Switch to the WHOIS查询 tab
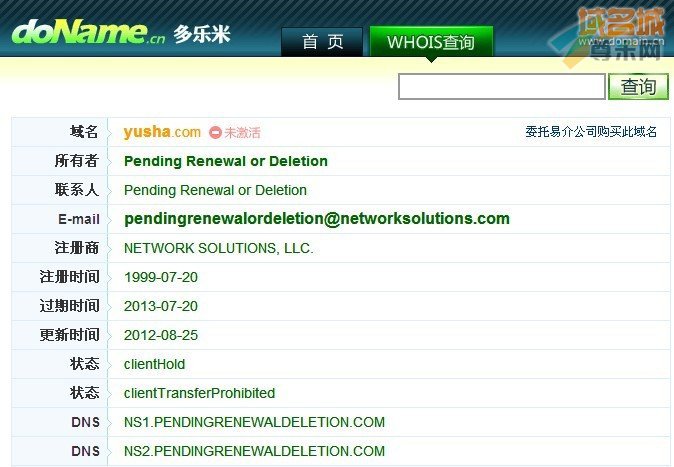The width and height of the screenshot is (674, 467). [431, 42]
